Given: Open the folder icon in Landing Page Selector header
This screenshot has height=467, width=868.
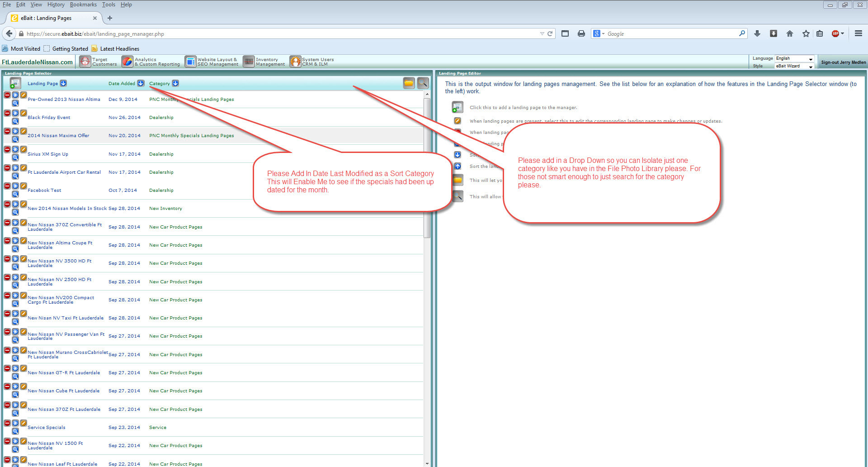Looking at the screenshot, I should tap(409, 83).
